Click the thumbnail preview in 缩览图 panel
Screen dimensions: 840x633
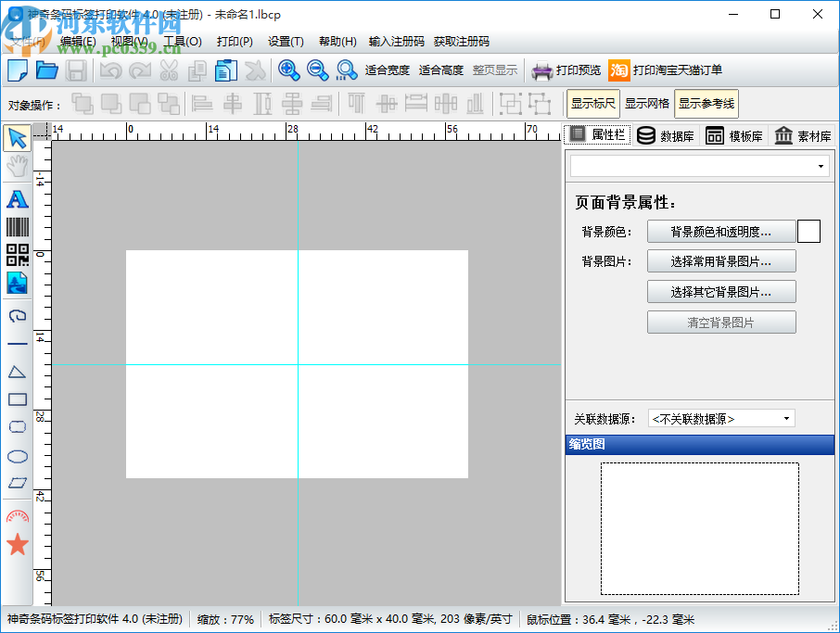(x=699, y=528)
